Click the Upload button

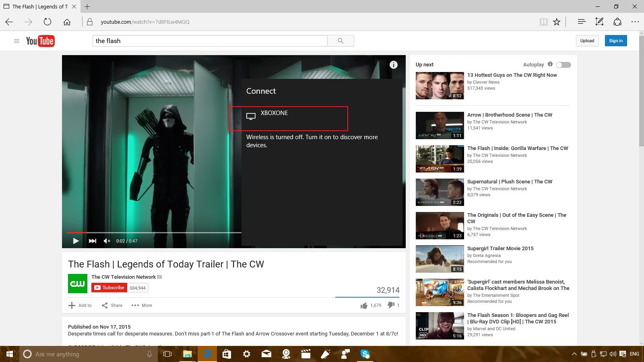click(587, 41)
